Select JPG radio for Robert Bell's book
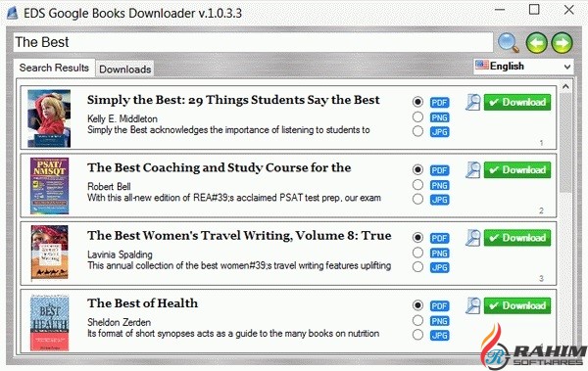 click(417, 199)
